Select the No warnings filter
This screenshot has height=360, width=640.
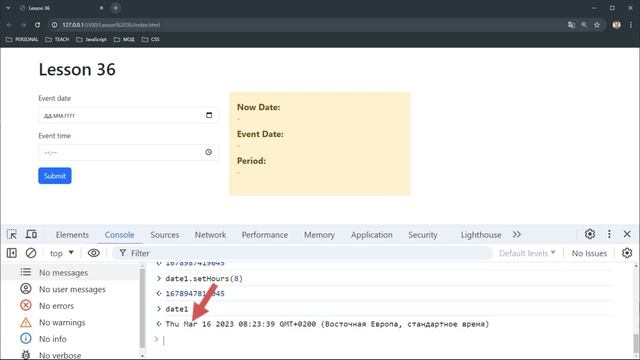(70, 322)
